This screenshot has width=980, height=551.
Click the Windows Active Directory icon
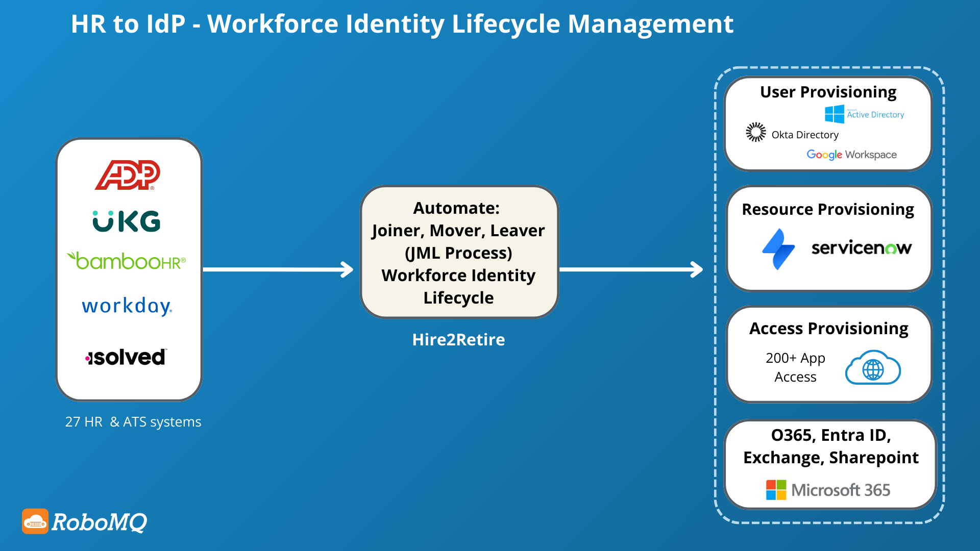coord(835,114)
